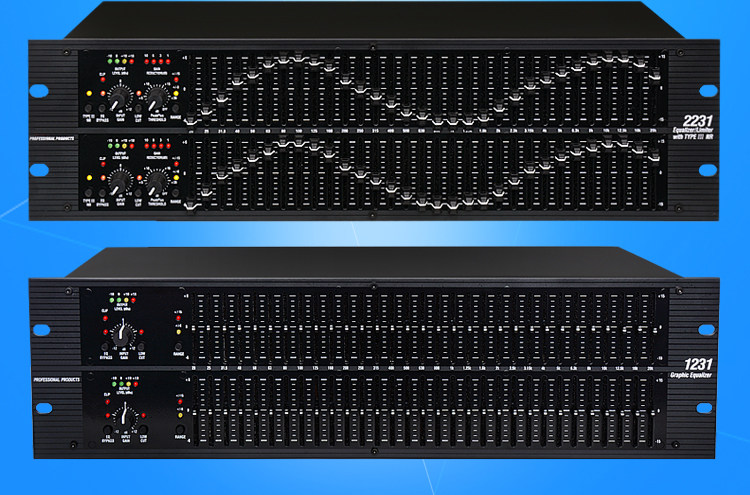Click the 20 Hz fader on 1231 upper channel
750x495 pixels.
(195, 328)
